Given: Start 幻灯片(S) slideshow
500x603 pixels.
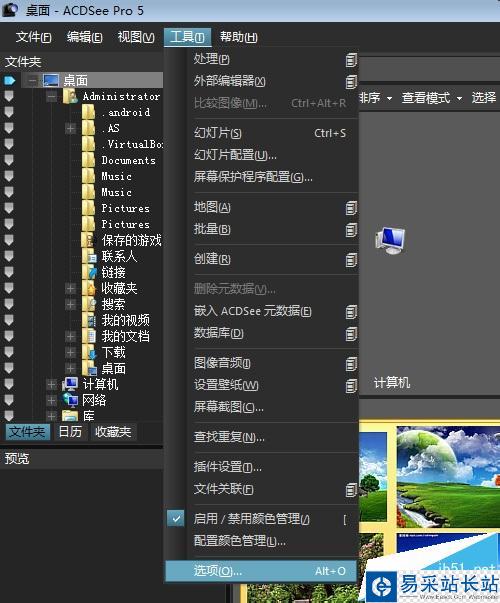Looking at the screenshot, I should 273,133.
